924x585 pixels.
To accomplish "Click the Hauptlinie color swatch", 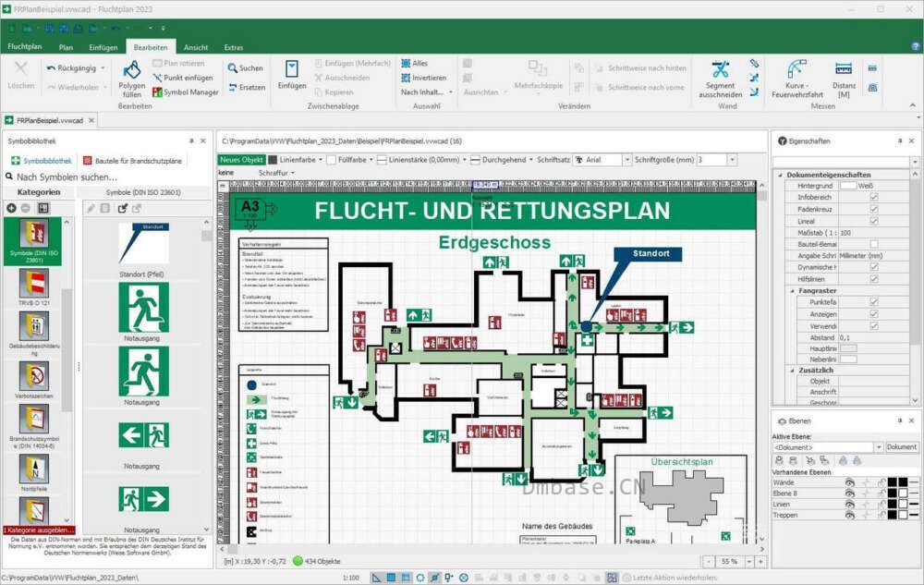I will [x=848, y=348].
